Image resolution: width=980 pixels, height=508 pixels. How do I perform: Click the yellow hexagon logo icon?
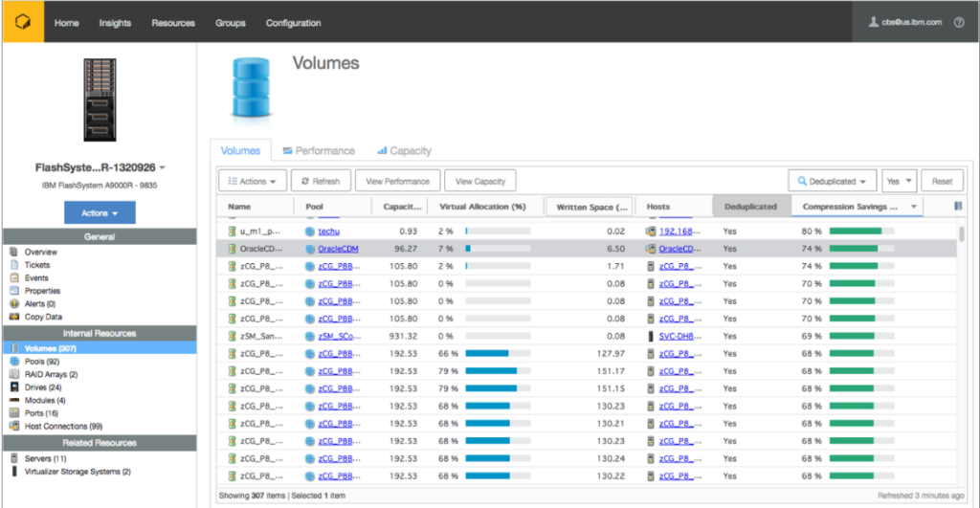[x=23, y=22]
